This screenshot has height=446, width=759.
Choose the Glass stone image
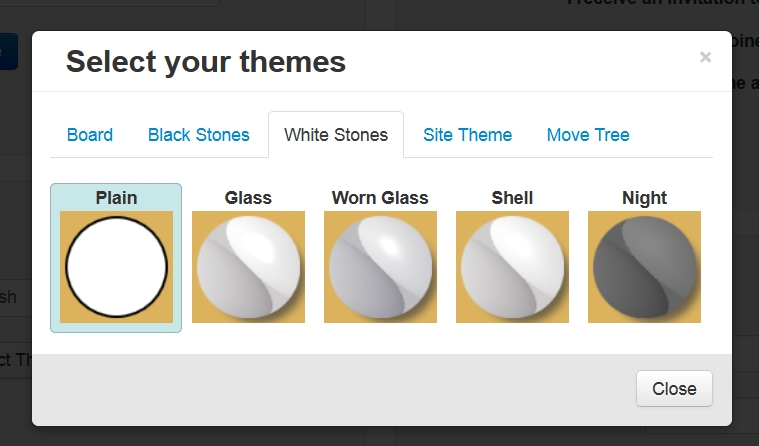[x=248, y=267]
